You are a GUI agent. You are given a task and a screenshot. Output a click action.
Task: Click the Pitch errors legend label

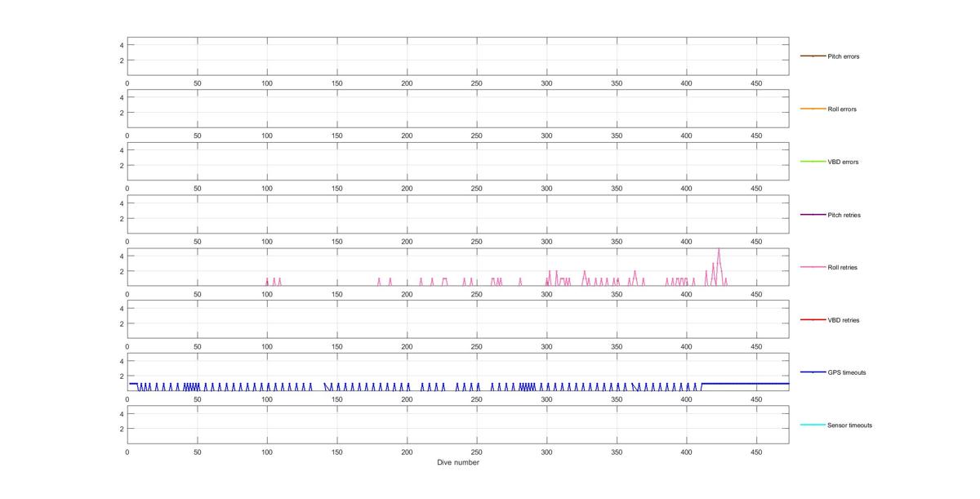(843, 56)
